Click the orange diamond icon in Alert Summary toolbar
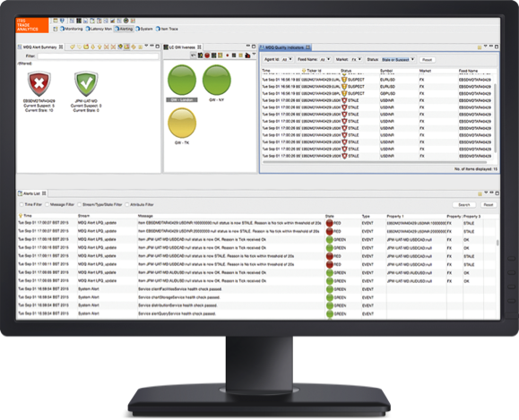Viewport: 519px width, 420px height. point(134,47)
